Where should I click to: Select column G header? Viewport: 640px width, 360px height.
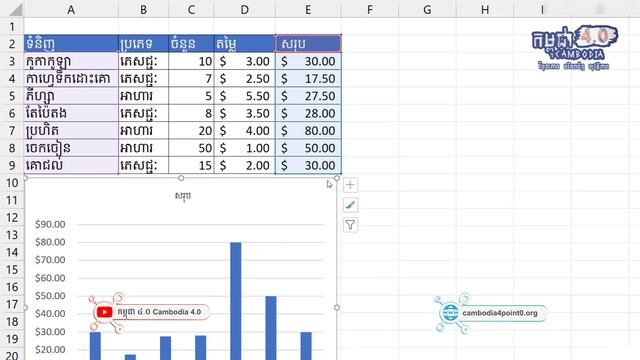(427, 9)
